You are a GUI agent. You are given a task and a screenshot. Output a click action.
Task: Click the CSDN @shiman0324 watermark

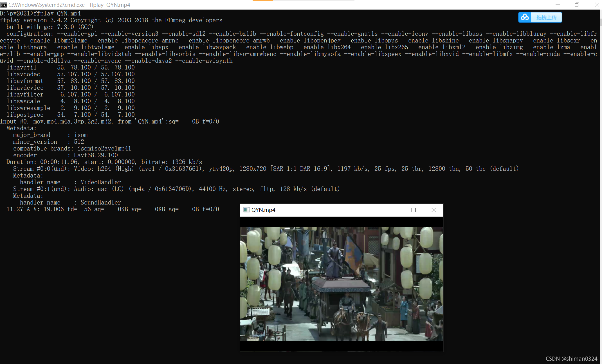point(571,359)
